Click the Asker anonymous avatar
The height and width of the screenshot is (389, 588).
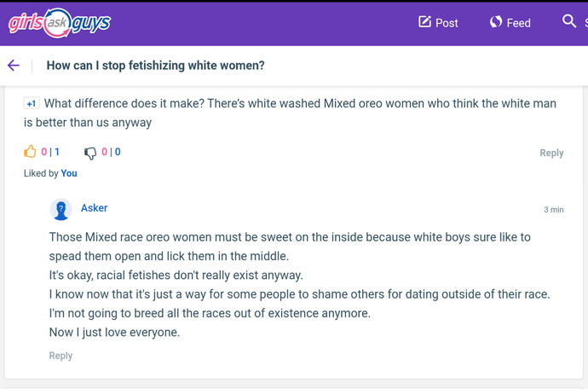[61, 209]
